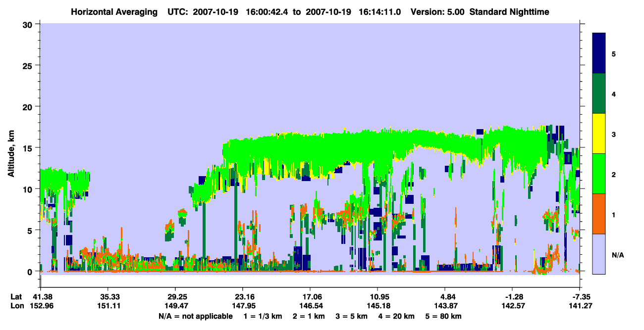Screen dimensions: 644x330
Task: Click the latitude value 23.16
Action: (x=243, y=297)
